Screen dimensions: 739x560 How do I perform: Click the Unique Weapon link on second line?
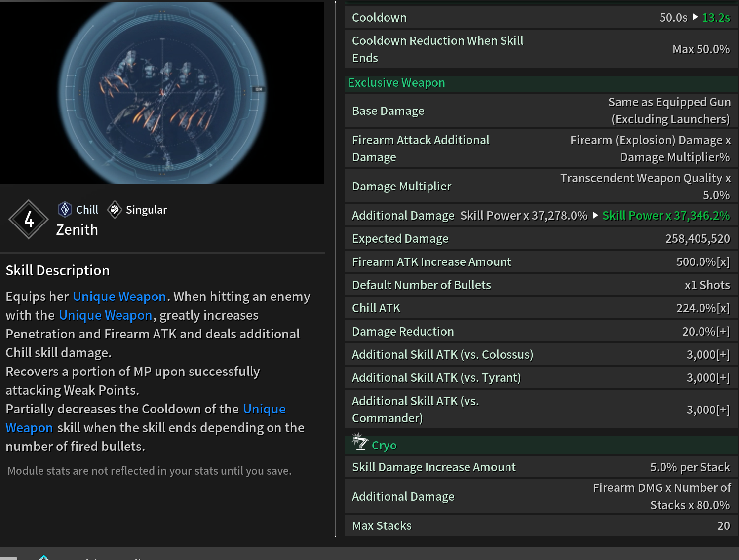106,315
